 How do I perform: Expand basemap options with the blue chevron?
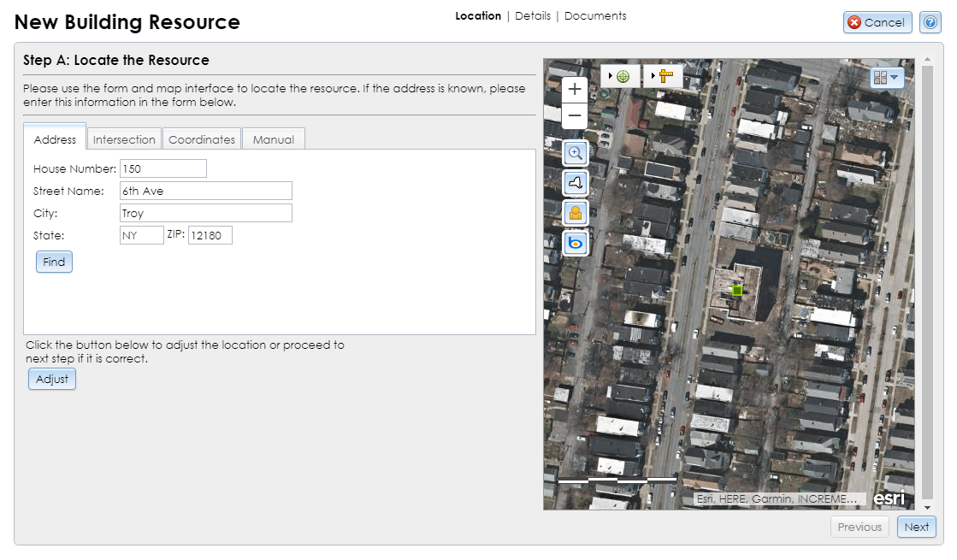896,77
